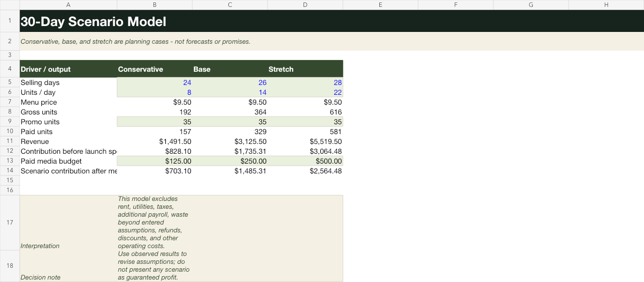Image resolution: width=644 pixels, height=282 pixels.
Task: Select revenue value $3,125.50
Action: tap(230, 141)
